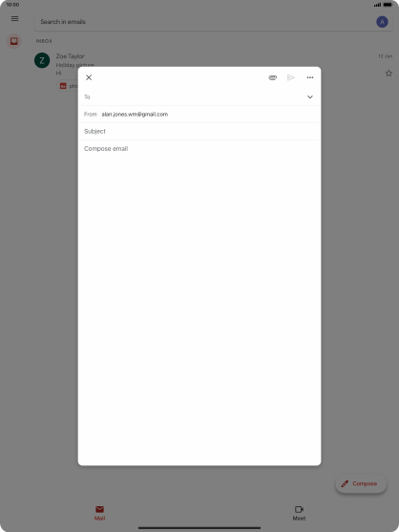Screen dimensions: 399x532
Task: Click into the Subject field
Action: pos(199,131)
